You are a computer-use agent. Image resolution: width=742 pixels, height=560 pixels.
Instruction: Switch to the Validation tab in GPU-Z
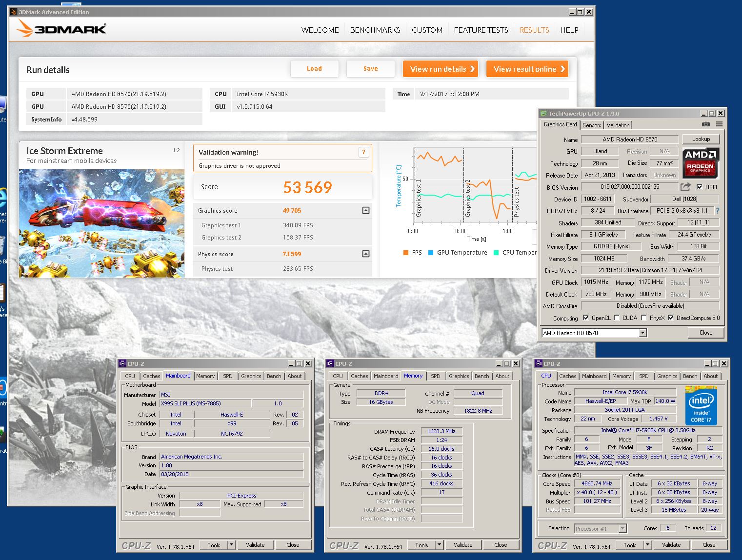(618, 125)
